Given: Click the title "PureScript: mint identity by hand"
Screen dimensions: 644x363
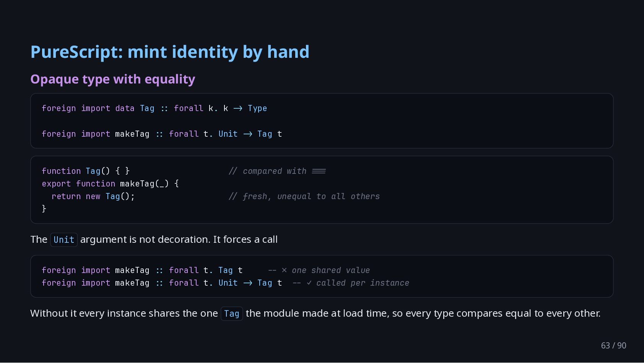Looking at the screenshot, I should tap(170, 52).
